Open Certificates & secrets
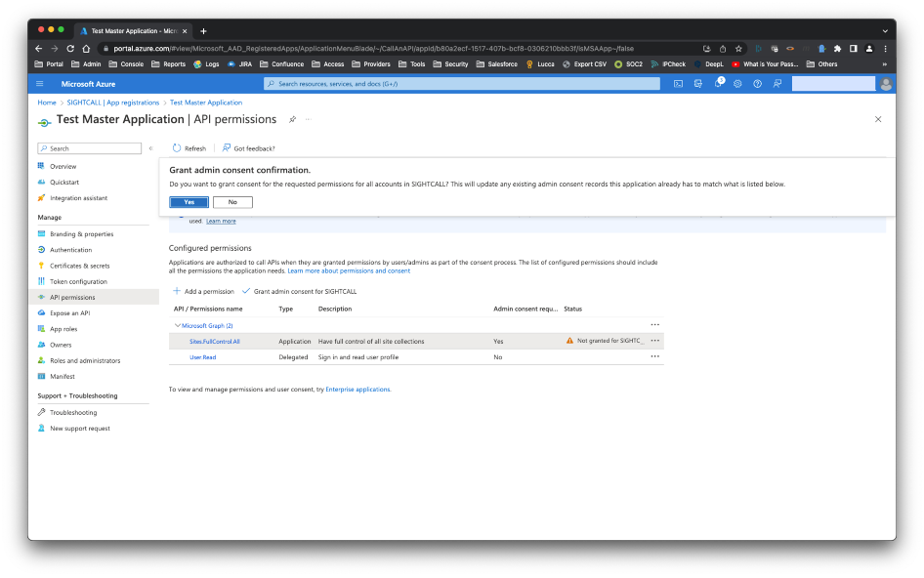 point(79,266)
